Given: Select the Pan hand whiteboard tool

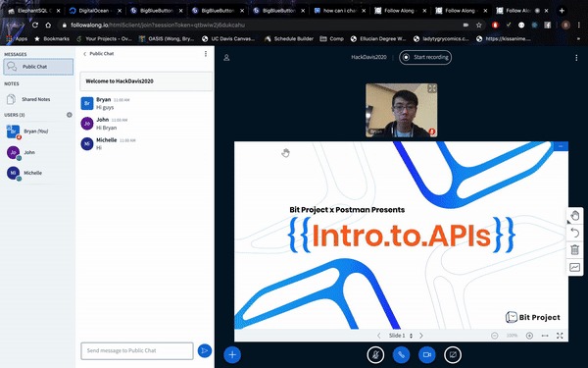Looking at the screenshot, I should [574, 216].
